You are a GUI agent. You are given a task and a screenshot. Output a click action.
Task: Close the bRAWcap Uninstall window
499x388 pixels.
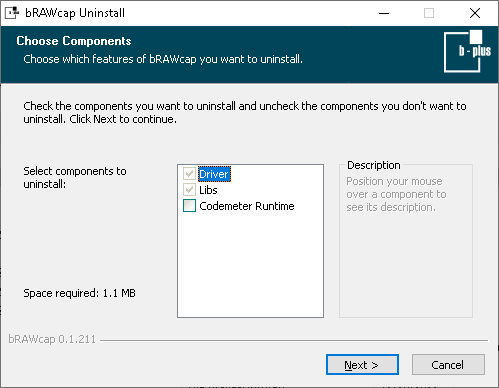pyautogui.click(x=475, y=13)
